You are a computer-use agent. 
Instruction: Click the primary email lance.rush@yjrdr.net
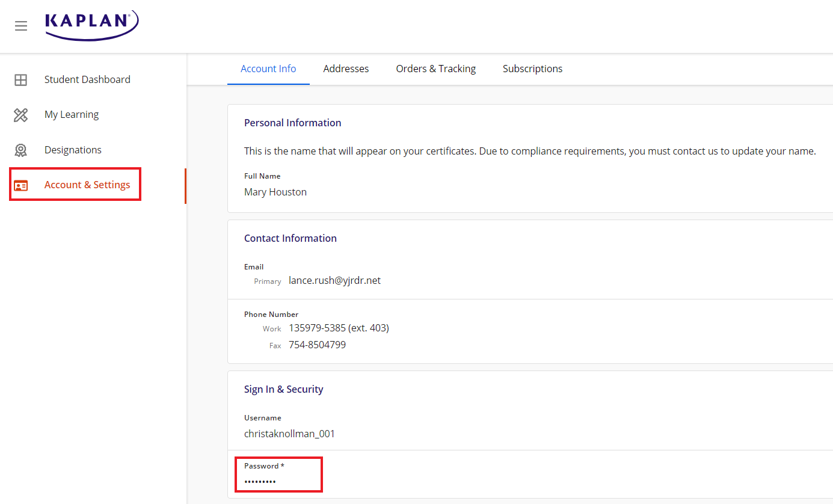pyautogui.click(x=334, y=280)
